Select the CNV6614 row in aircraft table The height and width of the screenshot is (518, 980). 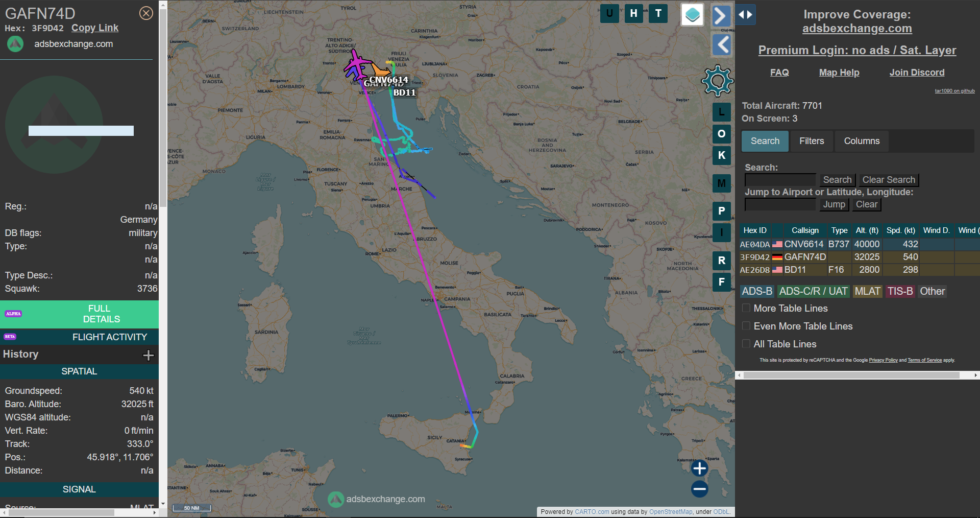tap(860, 244)
